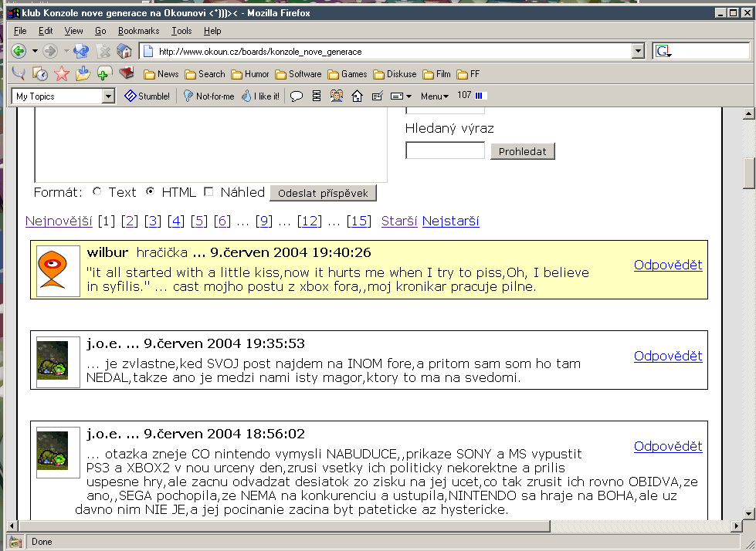Click Stumble! button in StumbleUpon toolbar
The height and width of the screenshot is (551, 756).
tap(147, 96)
